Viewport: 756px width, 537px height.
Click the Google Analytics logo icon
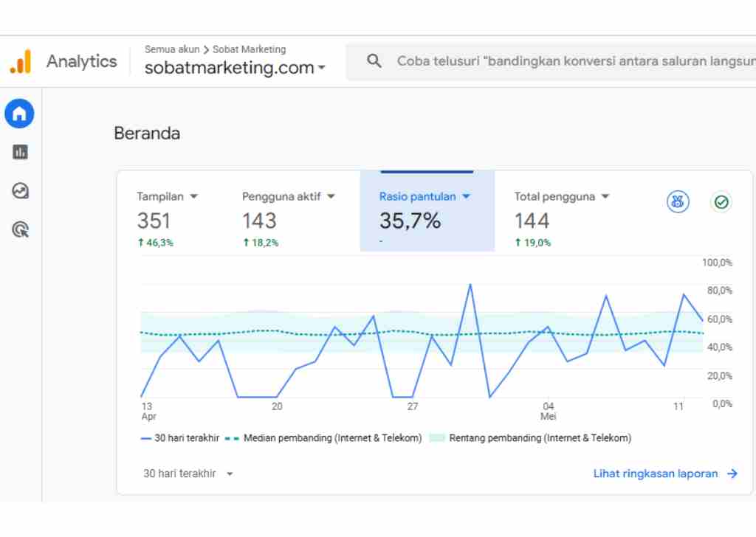tap(21, 61)
